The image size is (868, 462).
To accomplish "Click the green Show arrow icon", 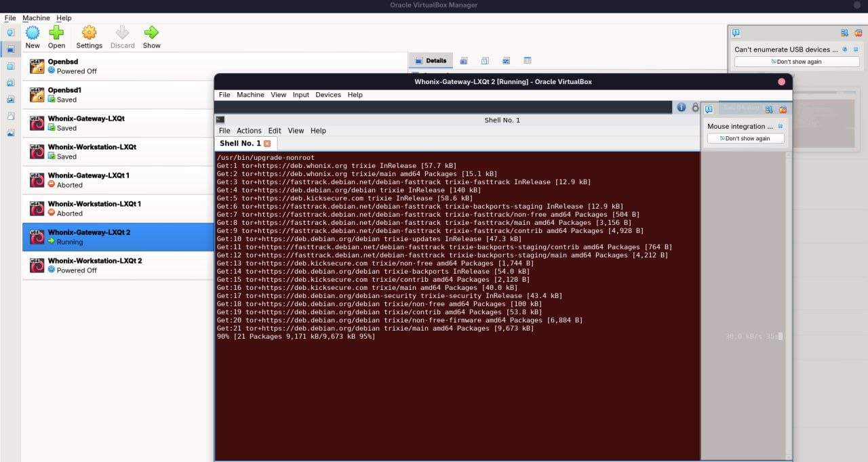I will point(151,33).
